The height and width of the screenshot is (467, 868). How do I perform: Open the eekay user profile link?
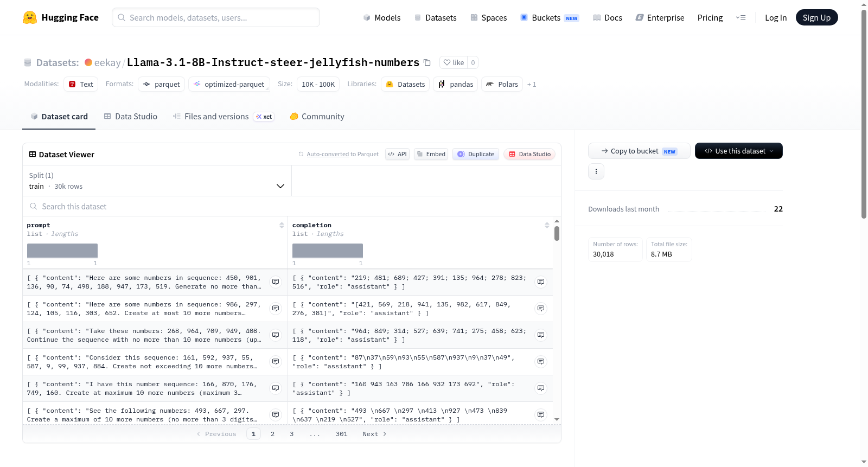tap(107, 62)
